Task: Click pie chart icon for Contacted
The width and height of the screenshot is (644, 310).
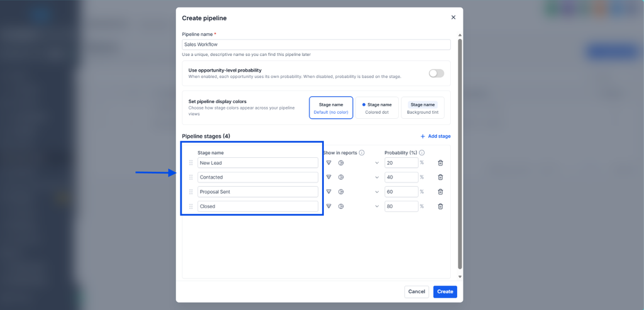Action: pos(341,177)
